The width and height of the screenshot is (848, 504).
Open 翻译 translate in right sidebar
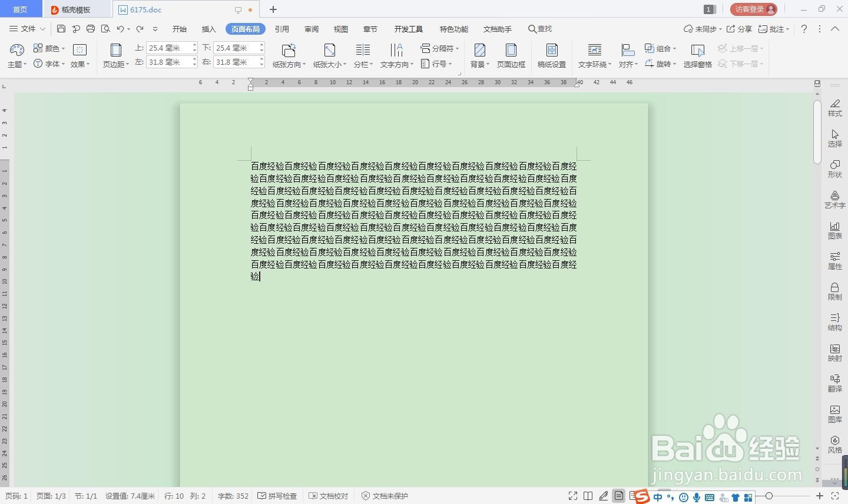point(835,383)
